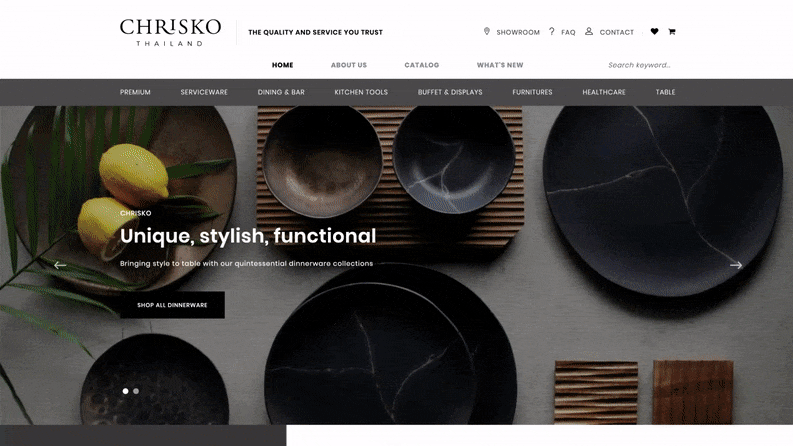Click the Chrisko Thailand logo

(x=170, y=32)
